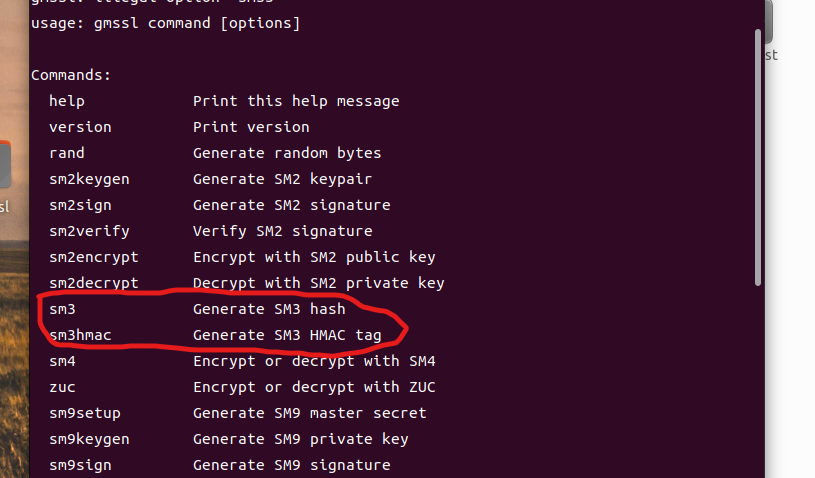The image size is (815, 478).
Task: Click the "usage: gmssl command [options]" line
Action: [x=165, y=23]
